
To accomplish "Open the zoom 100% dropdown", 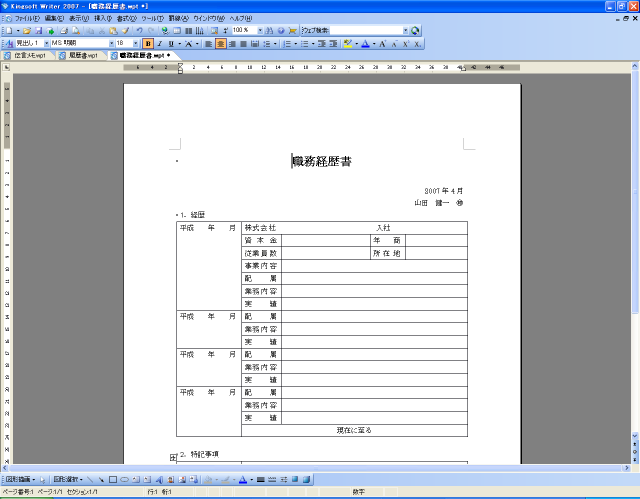I will 260,31.
